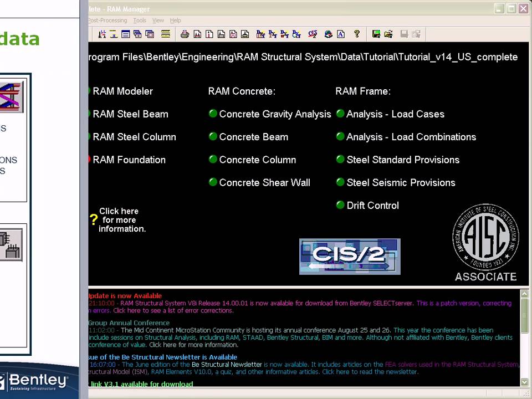This screenshot has width=532, height=399.
Task: Click the news panel scroll up arrow
Action: click(524, 294)
